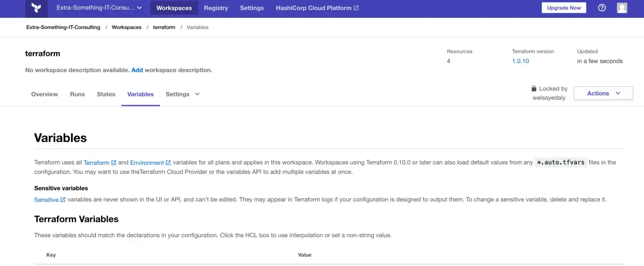Click the lock icon beside Locked by
The width and height of the screenshot is (644, 266).
(x=534, y=89)
